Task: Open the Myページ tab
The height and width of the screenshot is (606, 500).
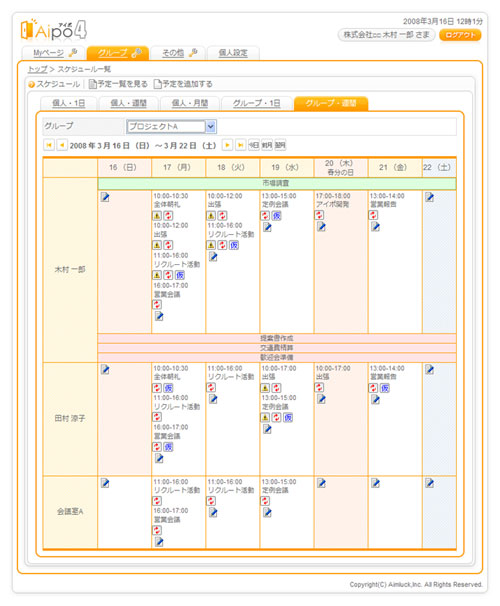Action: pyautogui.click(x=54, y=53)
